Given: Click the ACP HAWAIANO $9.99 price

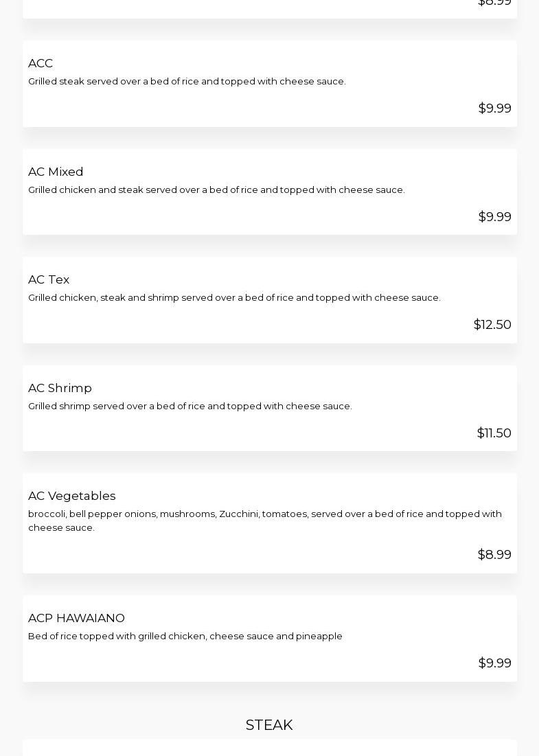Looking at the screenshot, I should pyautogui.click(x=494, y=663).
